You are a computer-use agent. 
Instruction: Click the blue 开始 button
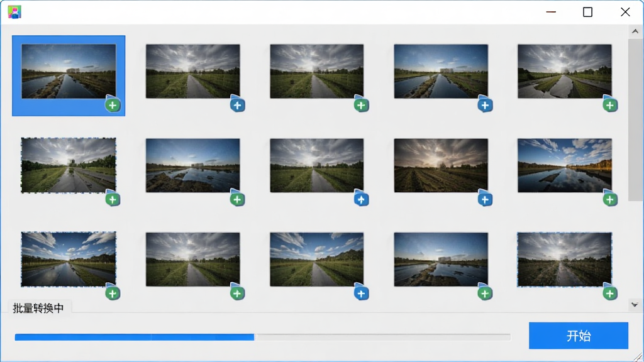579,336
